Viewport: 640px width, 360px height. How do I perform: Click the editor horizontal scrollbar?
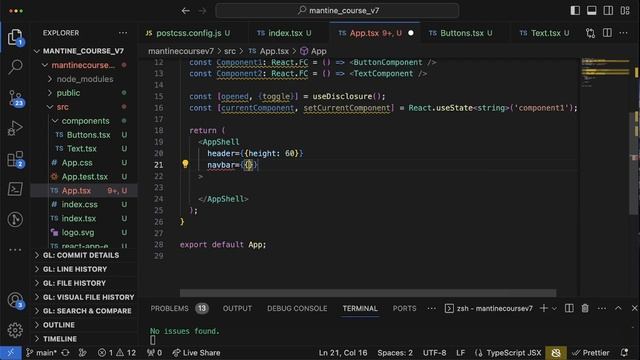368,293
